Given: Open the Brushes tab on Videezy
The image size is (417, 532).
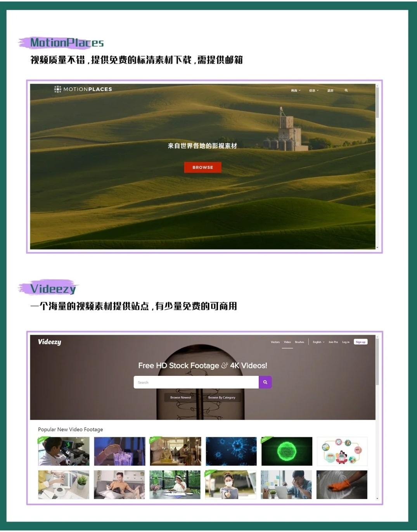Looking at the screenshot, I should [x=299, y=342].
